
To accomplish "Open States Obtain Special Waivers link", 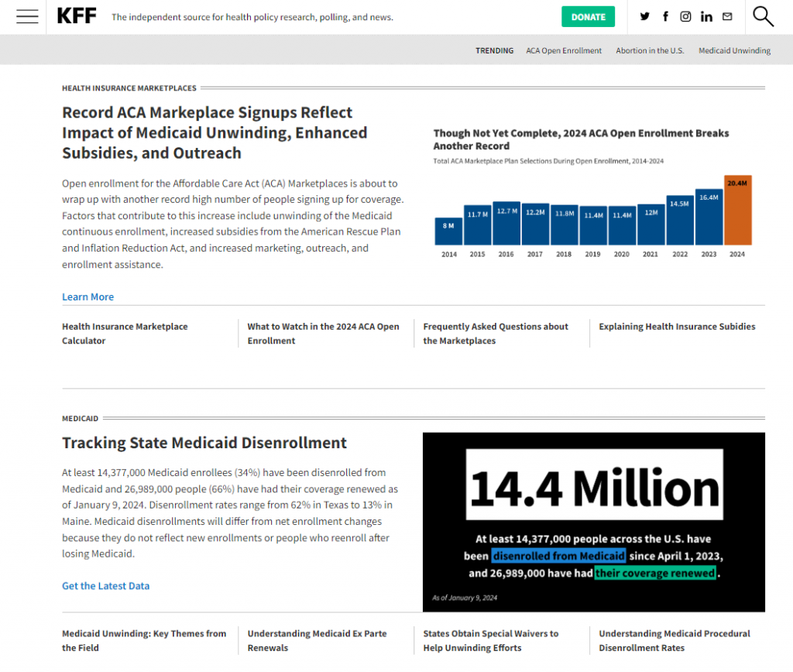I will [x=491, y=641].
